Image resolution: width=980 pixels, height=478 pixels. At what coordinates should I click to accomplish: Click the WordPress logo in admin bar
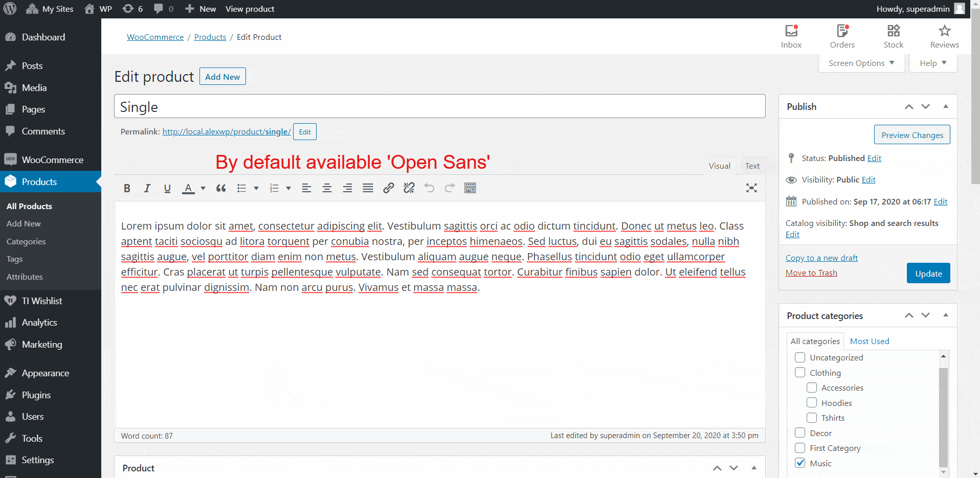pyautogui.click(x=10, y=9)
